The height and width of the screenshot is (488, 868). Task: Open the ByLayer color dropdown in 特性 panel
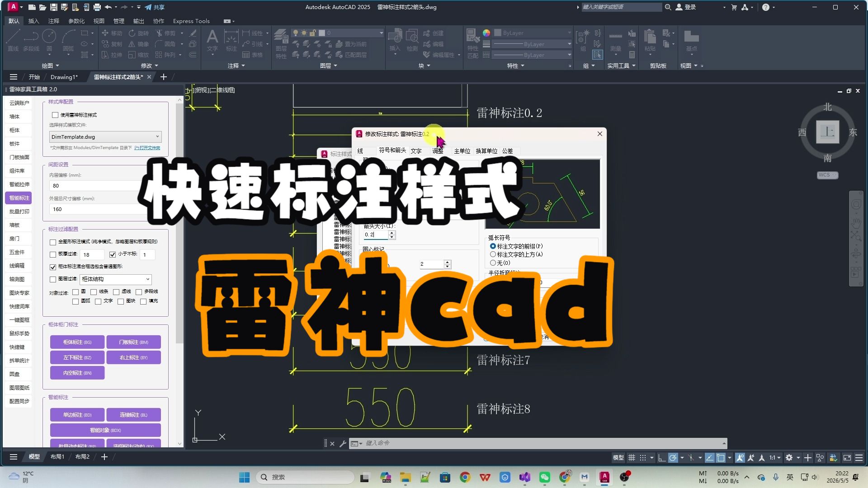tap(533, 33)
